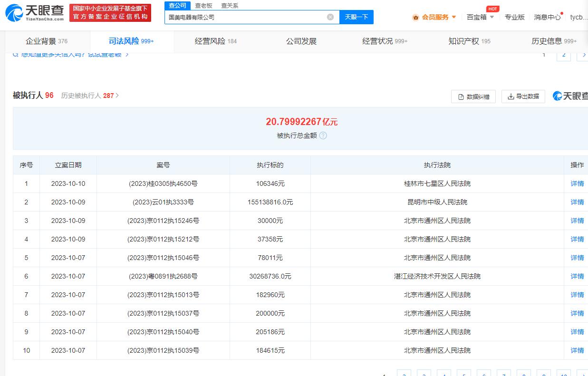This screenshot has height=376, width=588.
Task: View 详情 for case 京0112执15013号
Action: point(577,295)
